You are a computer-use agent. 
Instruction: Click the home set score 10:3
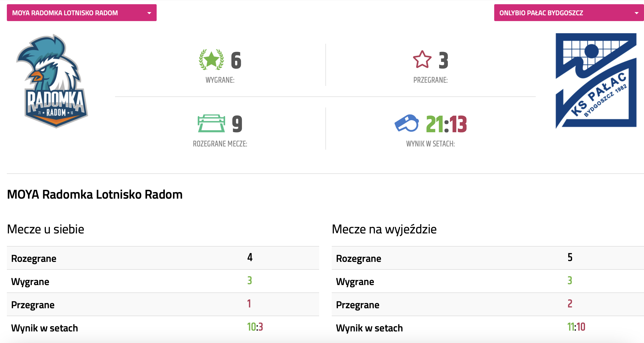click(255, 327)
